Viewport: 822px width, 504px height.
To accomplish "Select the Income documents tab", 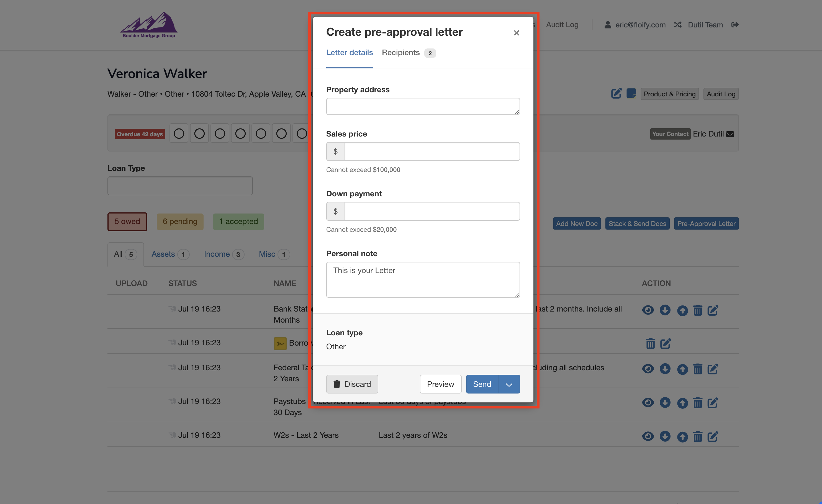I will (217, 254).
